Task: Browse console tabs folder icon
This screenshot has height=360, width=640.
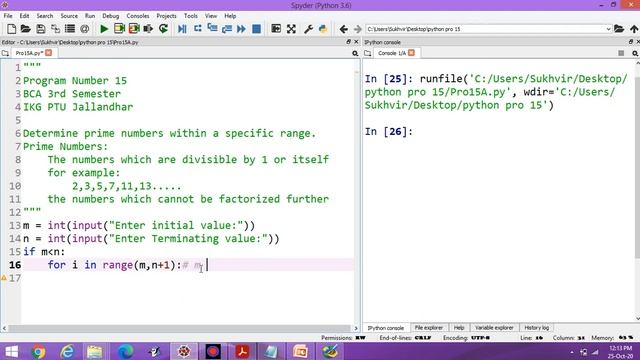Action: (368, 53)
